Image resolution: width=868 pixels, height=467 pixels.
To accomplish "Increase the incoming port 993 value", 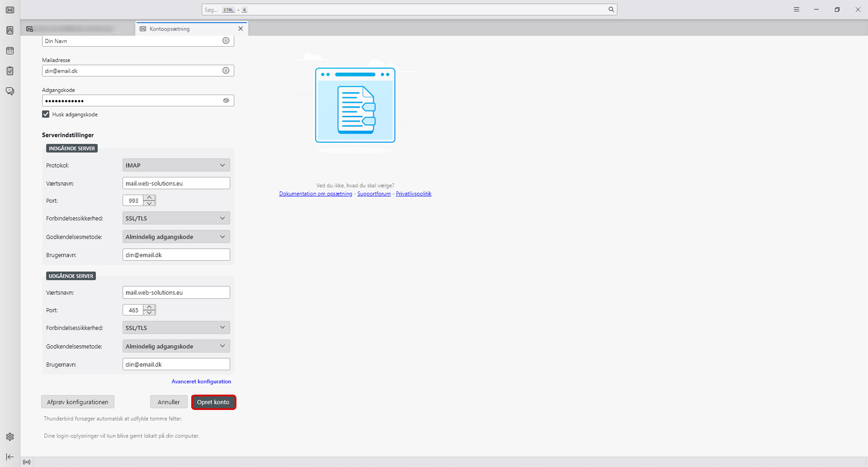I will click(149, 197).
